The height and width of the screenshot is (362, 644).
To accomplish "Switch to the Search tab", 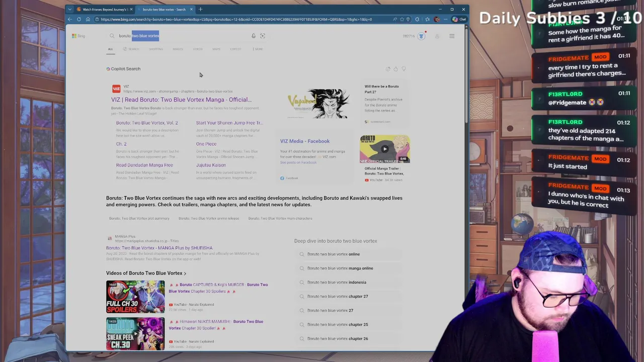I will click(131, 49).
